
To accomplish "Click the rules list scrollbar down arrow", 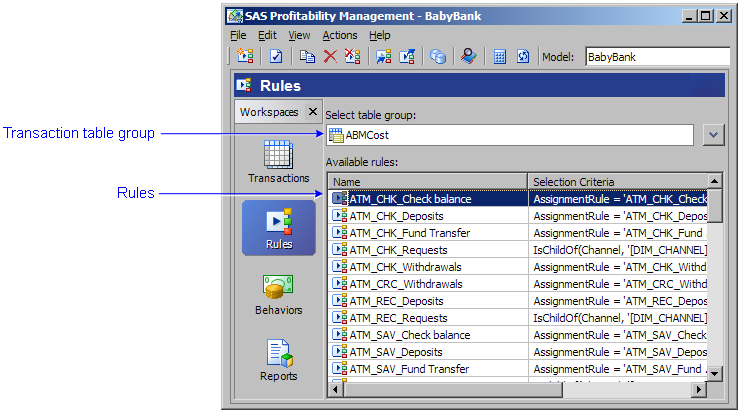I will 715,373.
